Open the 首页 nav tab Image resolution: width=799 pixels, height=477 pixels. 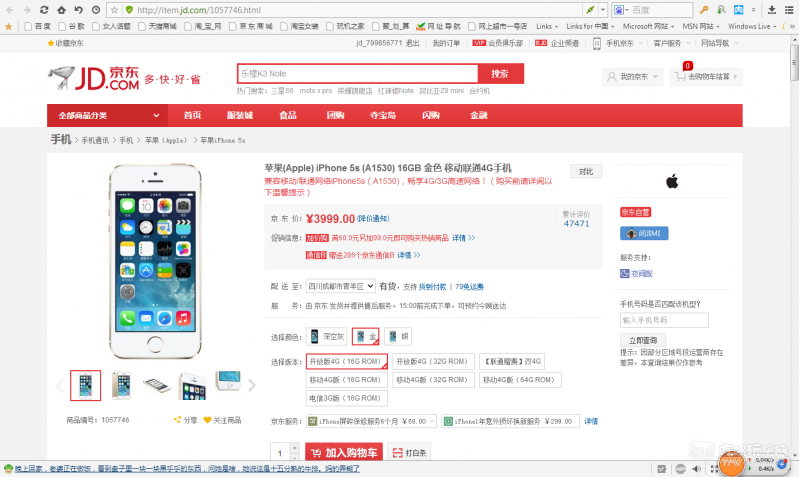(x=192, y=115)
